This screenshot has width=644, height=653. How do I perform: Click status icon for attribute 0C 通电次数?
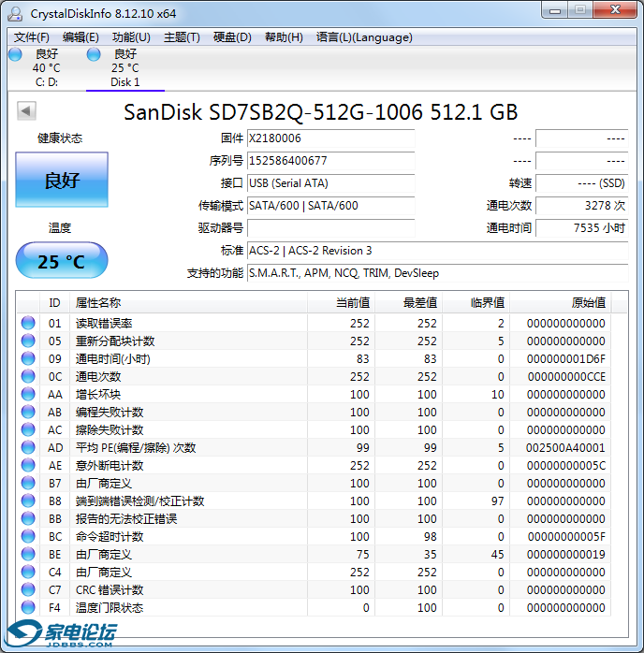28,376
